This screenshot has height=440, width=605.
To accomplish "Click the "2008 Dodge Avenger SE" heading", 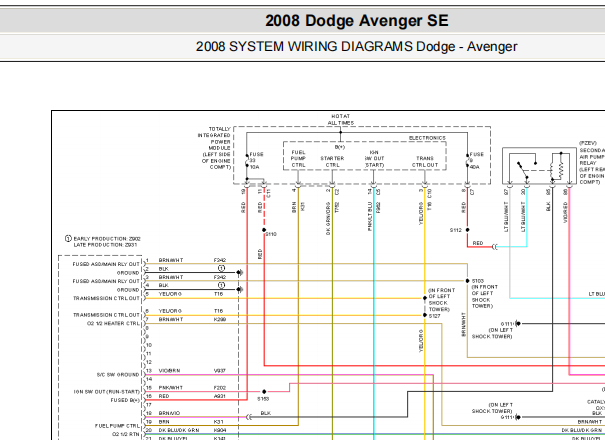I will [x=357, y=20].
